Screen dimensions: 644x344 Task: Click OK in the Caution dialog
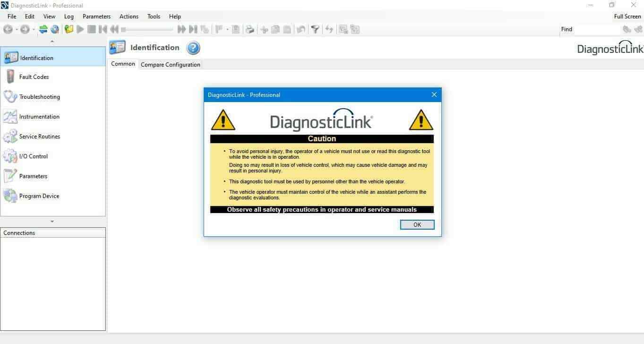[417, 225]
